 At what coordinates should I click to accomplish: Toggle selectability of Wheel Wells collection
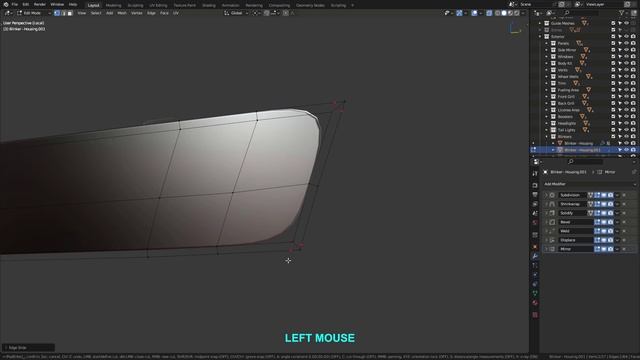pyautogui.click(x=620, y=77)
